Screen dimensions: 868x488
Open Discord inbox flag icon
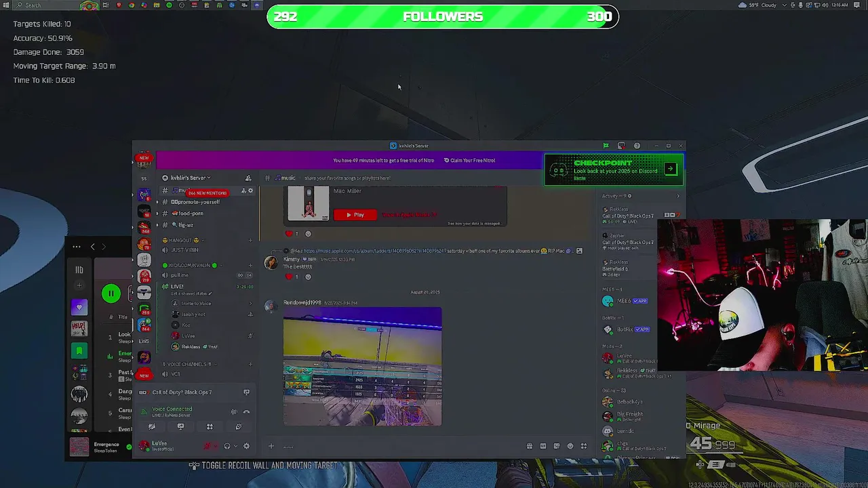coord(606,146)
